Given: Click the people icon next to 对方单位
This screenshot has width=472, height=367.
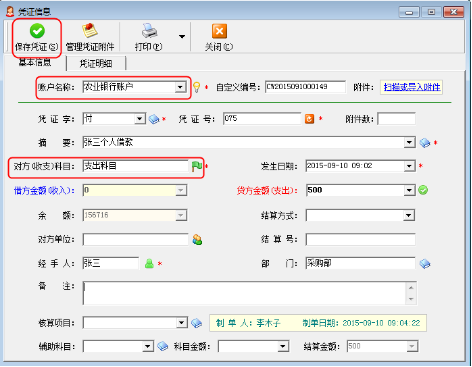Looking at the screenshot, I should (197, 240).
